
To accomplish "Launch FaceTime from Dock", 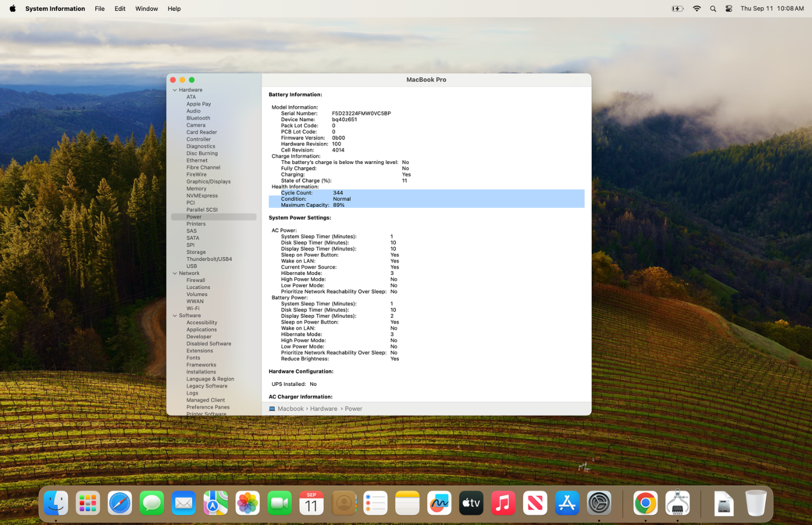I will (279, 503).
